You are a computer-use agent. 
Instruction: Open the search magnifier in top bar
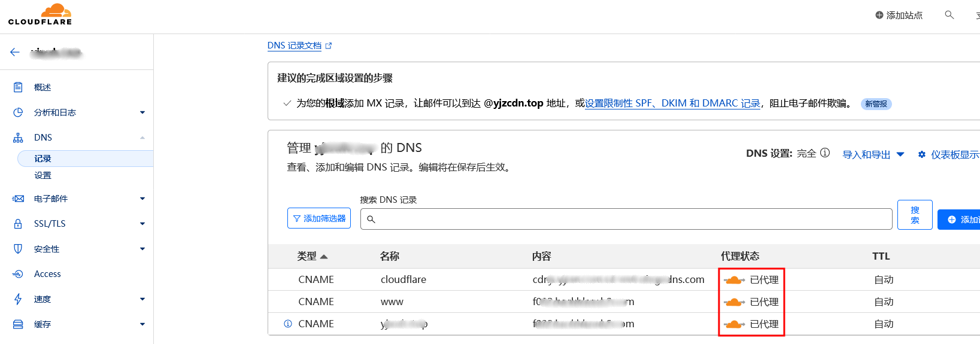pyautogui.click(x=949, y=15)
